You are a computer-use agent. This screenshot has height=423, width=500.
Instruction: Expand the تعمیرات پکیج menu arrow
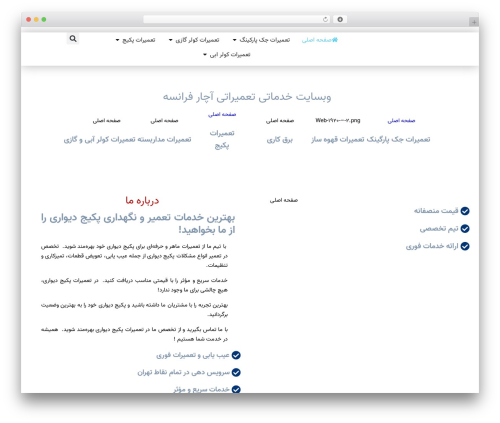(x=117, y=40)
